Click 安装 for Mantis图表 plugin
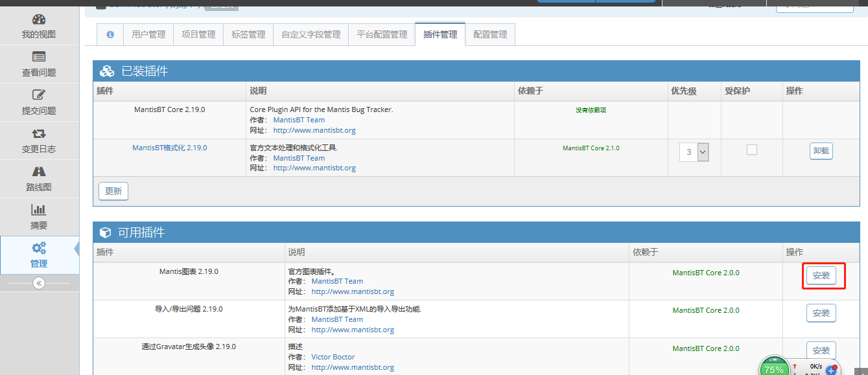The width and height of the screenshot is (868, 375). (x=821, y=275)
